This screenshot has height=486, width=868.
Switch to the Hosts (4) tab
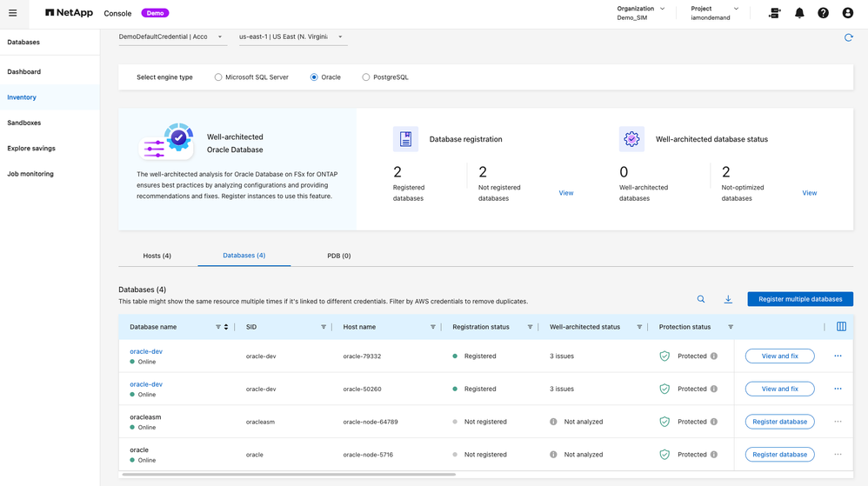point(157,256)
